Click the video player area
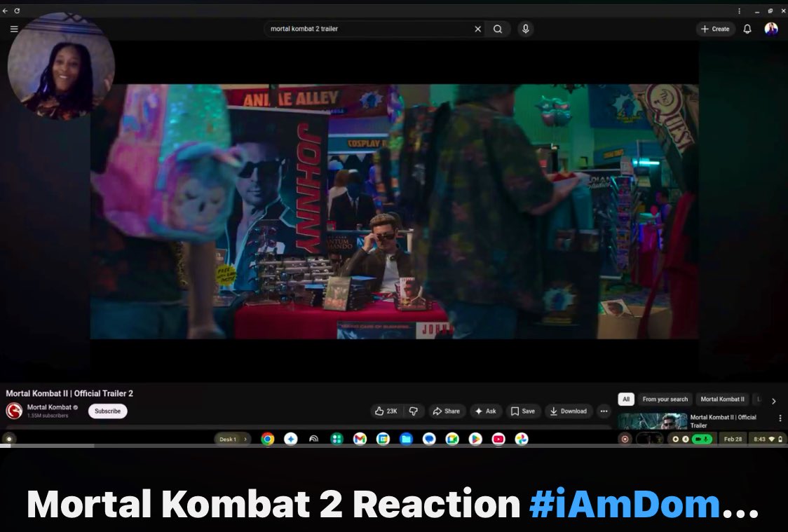 click(395, 212)
